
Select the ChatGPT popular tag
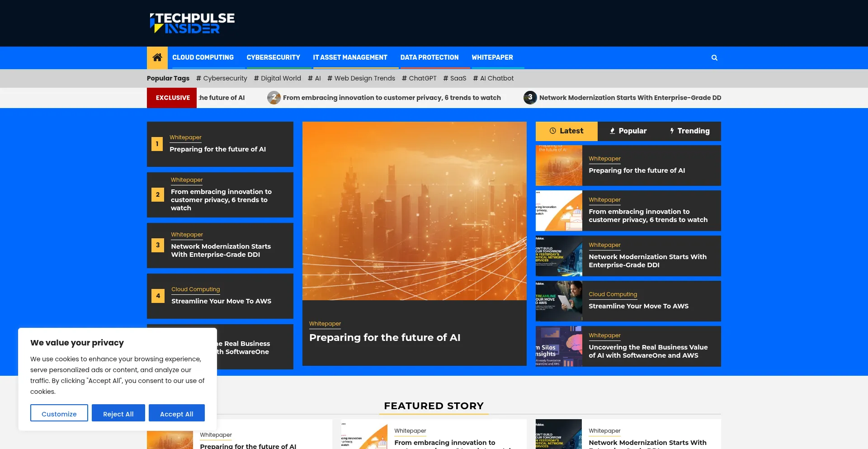[x=419, y=78]
